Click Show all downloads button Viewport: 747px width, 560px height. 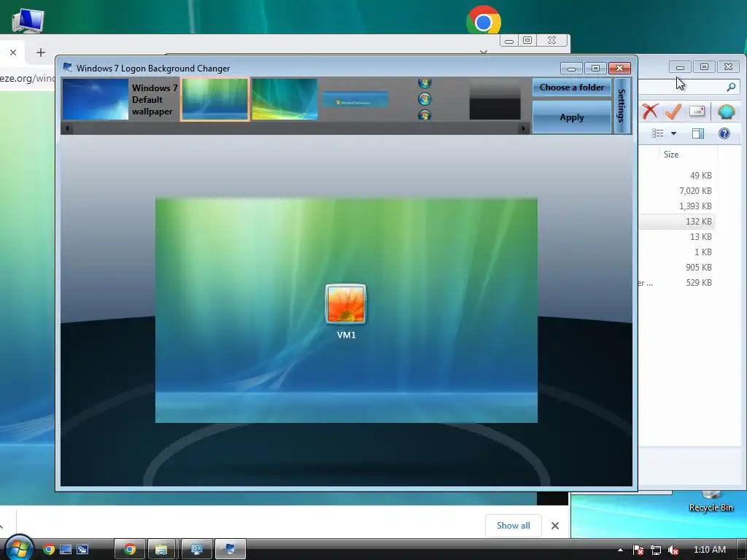click(513, 526)
